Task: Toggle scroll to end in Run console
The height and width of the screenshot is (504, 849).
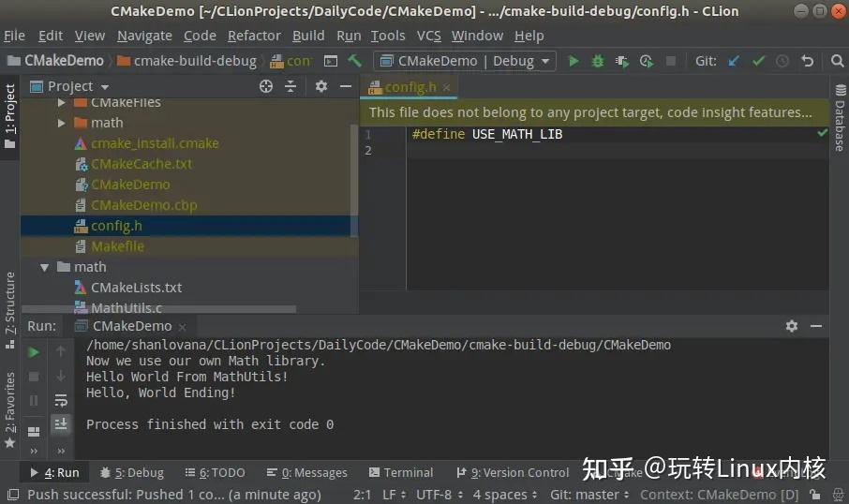Action: (61, 423)
